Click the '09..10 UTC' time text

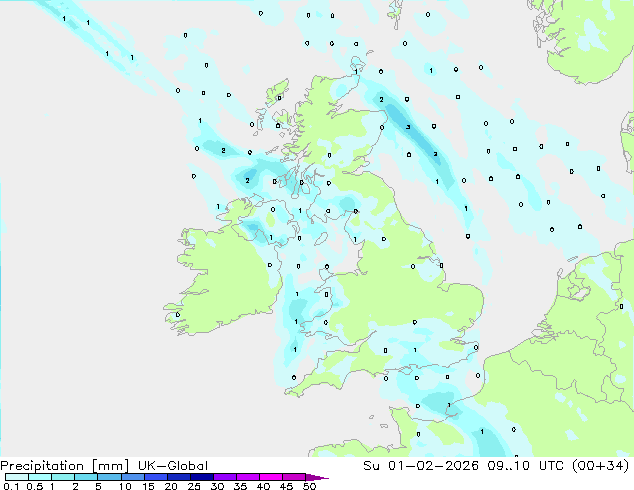[x=526, y=466]
